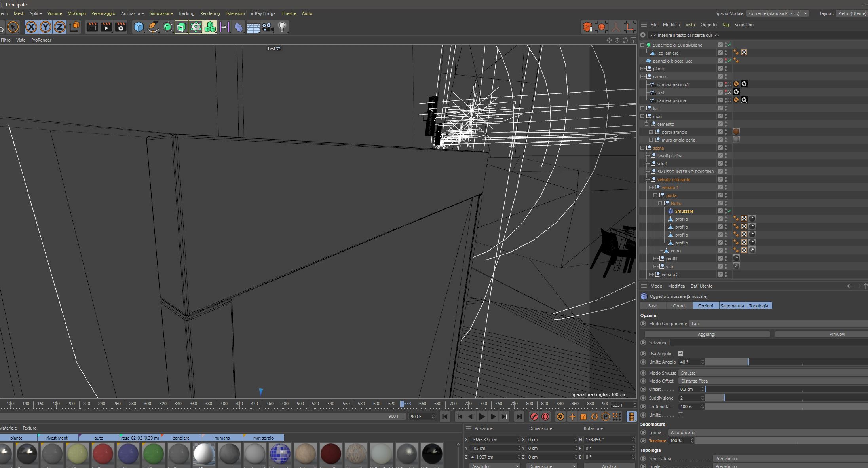The width and height of the screenshot is (868, 468).
Task: Click the Light bulb object icon
Action: click(282, 27)
